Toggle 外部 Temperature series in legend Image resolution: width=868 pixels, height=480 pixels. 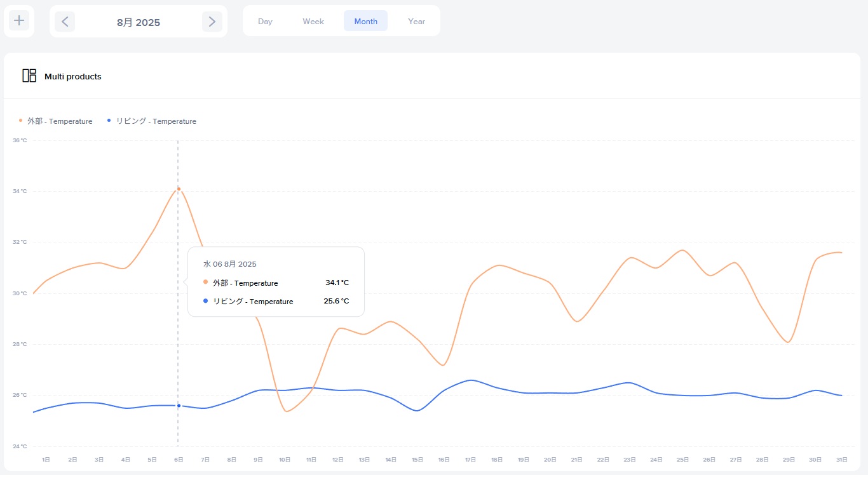pos(59,121)
